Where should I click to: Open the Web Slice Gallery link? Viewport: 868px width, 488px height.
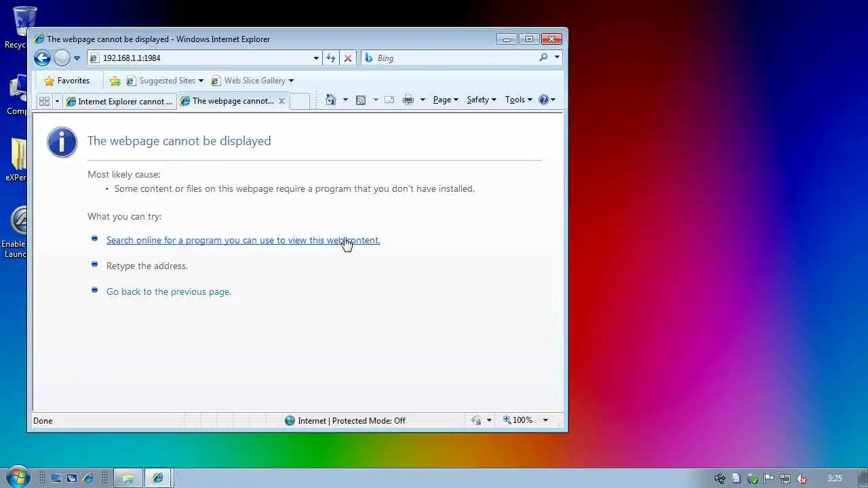[252, 81]
